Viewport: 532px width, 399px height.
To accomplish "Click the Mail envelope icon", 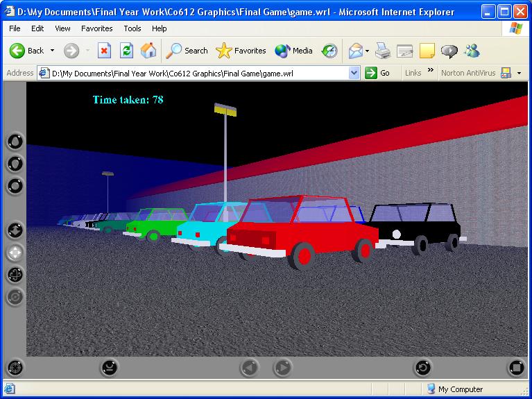I will click(356, 51).
